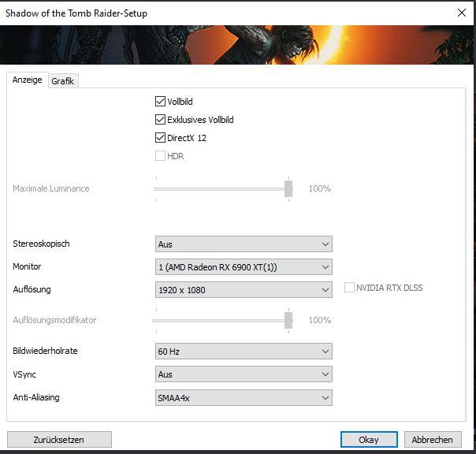
Task: Open the Stereoskopisch dropdown
Action: 244,244
